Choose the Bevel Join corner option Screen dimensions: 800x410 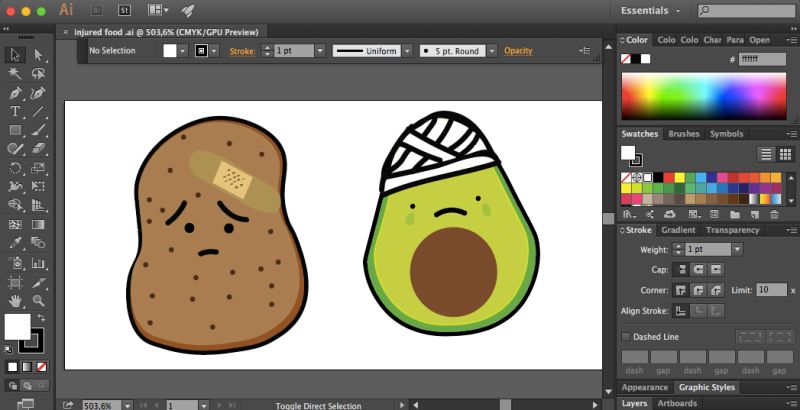[716, 290]
